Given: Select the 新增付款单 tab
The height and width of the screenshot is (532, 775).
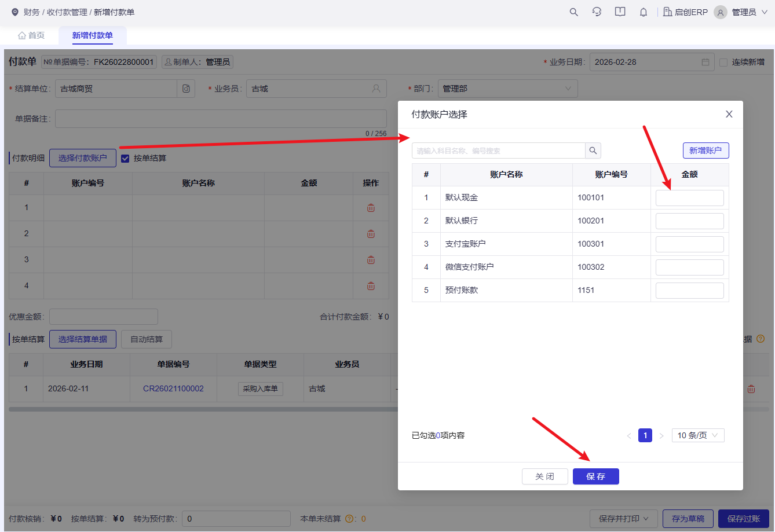Looking at the screenshot, I should 93,35.
